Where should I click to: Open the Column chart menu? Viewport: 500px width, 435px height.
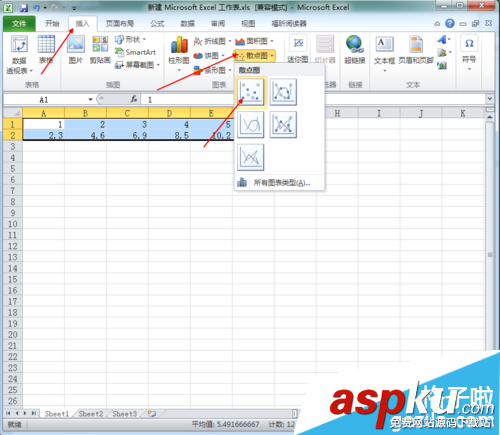click(179, 53)
